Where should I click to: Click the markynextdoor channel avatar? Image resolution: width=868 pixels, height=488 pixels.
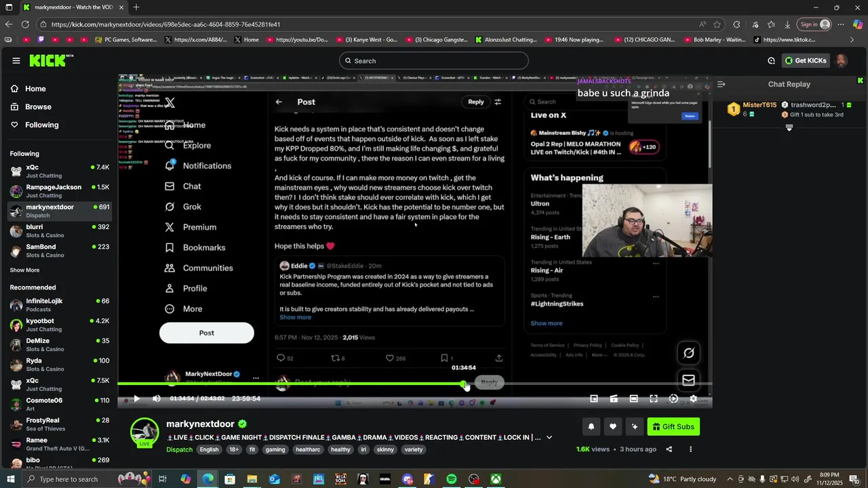(x=144, y=432)
